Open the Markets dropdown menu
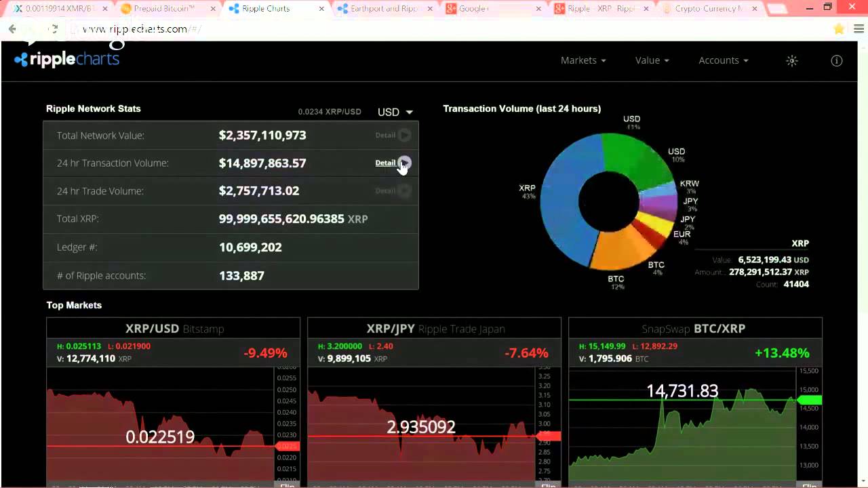Screen dimensions: 868x488 [583, 60]
